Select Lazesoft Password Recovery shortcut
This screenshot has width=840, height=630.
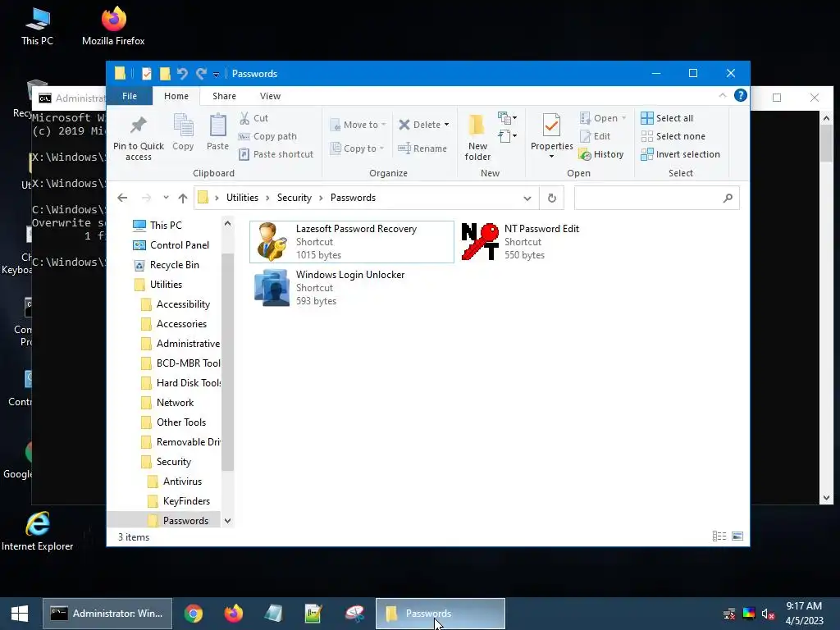pos(352,242)
